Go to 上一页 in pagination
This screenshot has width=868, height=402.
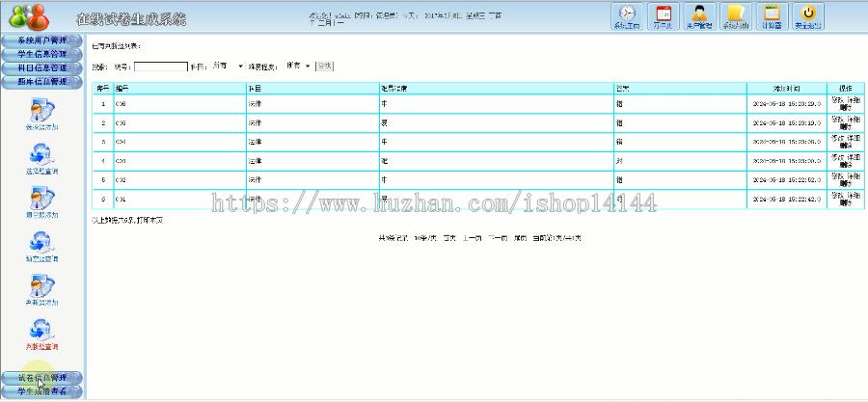click(x=472, y=238)
